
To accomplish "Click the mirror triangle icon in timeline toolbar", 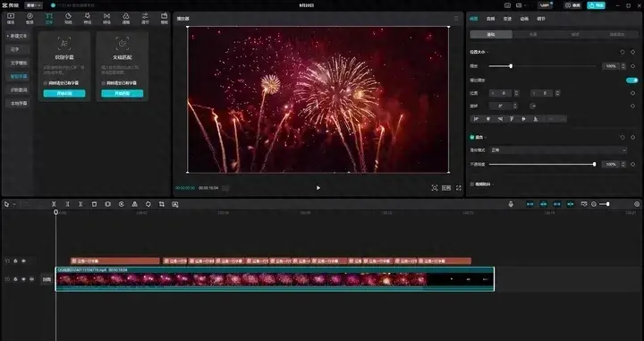I will (x=135, y=204).
